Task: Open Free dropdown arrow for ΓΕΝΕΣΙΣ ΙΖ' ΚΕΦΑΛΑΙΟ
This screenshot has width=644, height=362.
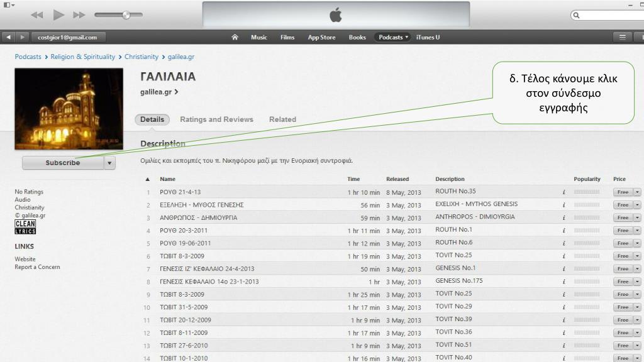Action: click(637, 269)
